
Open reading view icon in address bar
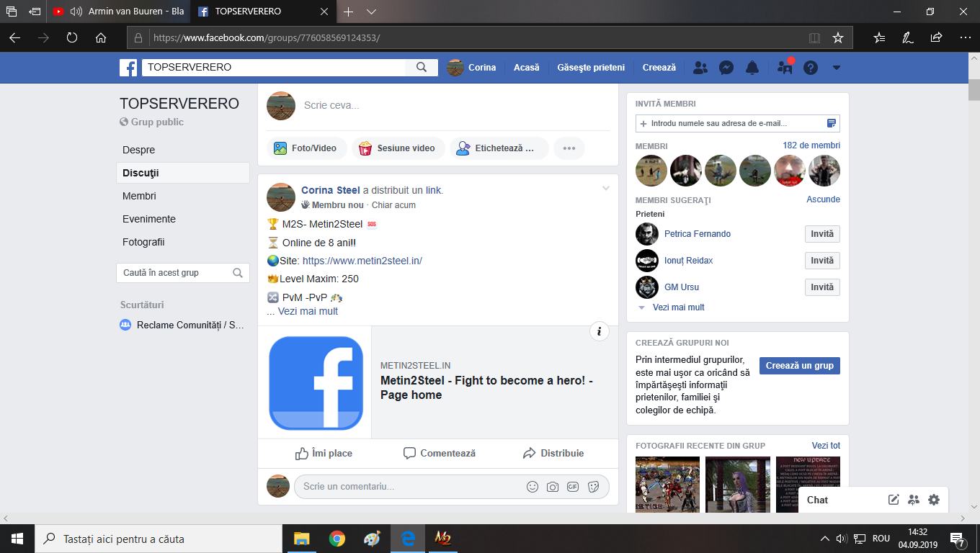[814, 37]
